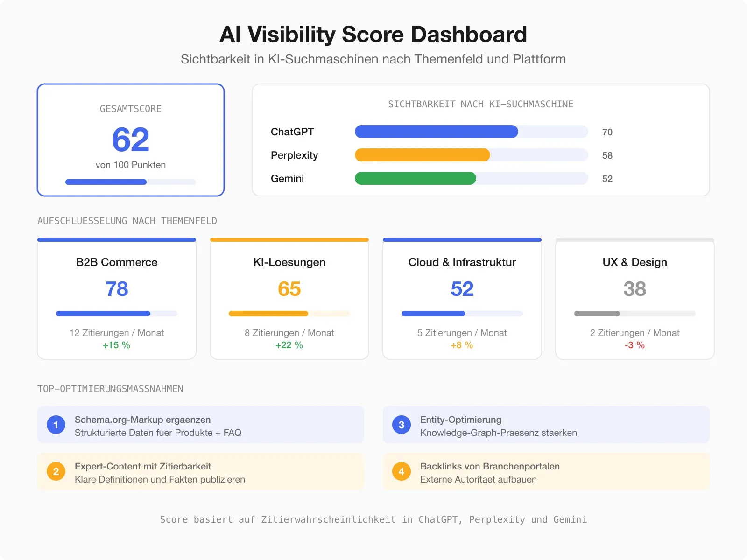Click the ChatGPT label in the platform chart
Image resolution: width=747 pixels, height=560 pixels.
point(293,132)
